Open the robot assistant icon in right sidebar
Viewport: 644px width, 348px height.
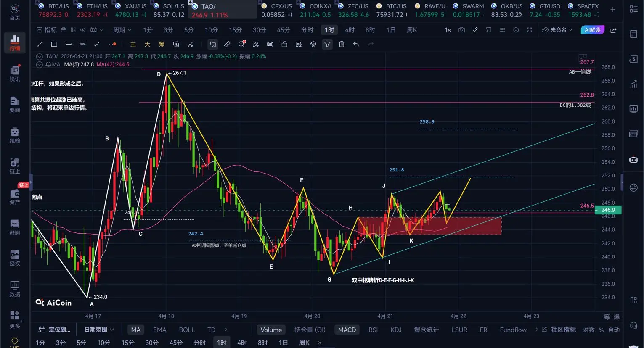point(633,160)
